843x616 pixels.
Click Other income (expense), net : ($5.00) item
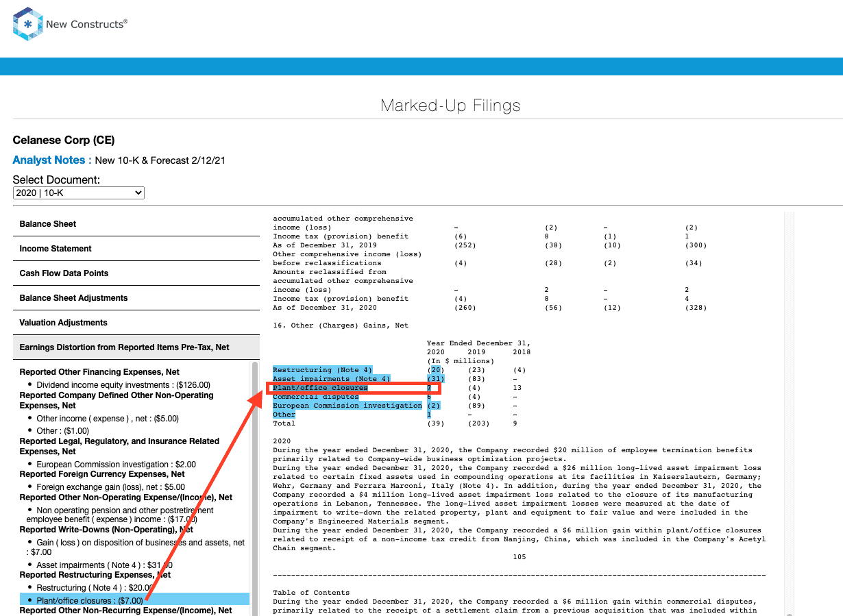[108, 419]
